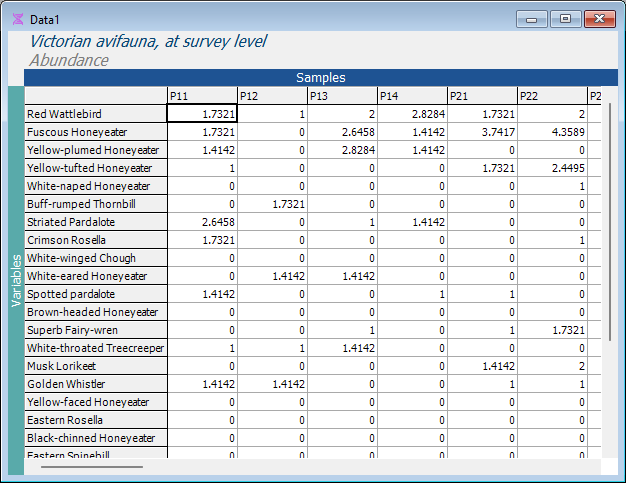Minimize the Data1 window

pos(532,19)
